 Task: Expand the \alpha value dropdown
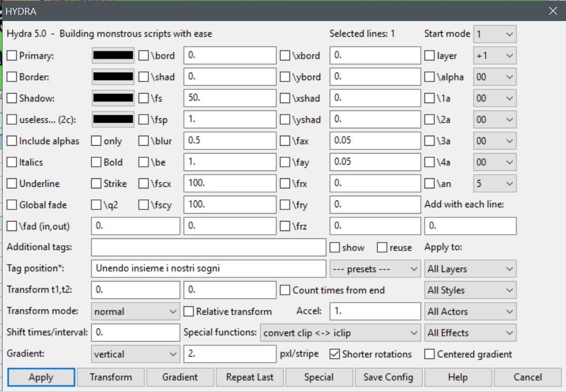[x=494, y=77]
